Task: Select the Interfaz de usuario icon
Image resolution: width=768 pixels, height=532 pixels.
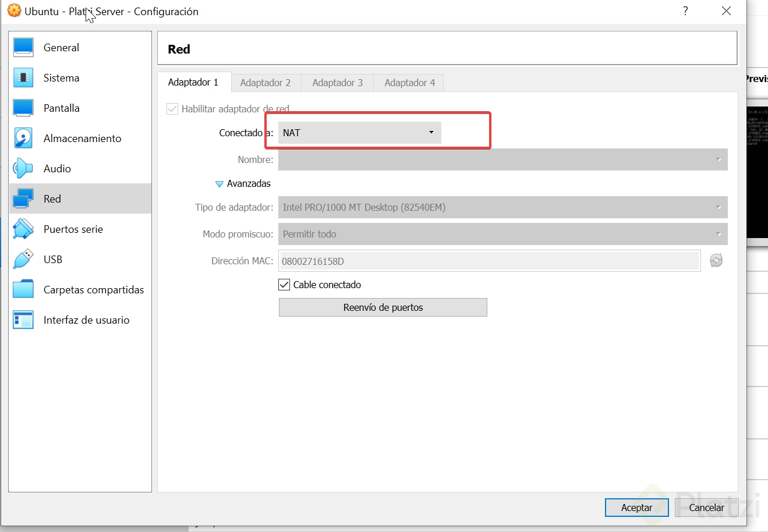Action: point(23,320)
